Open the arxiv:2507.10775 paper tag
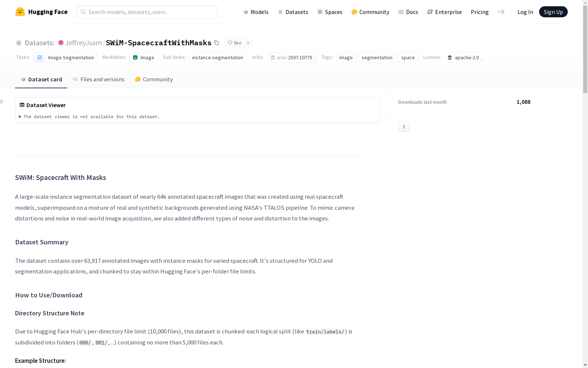 tap(292, 57)
